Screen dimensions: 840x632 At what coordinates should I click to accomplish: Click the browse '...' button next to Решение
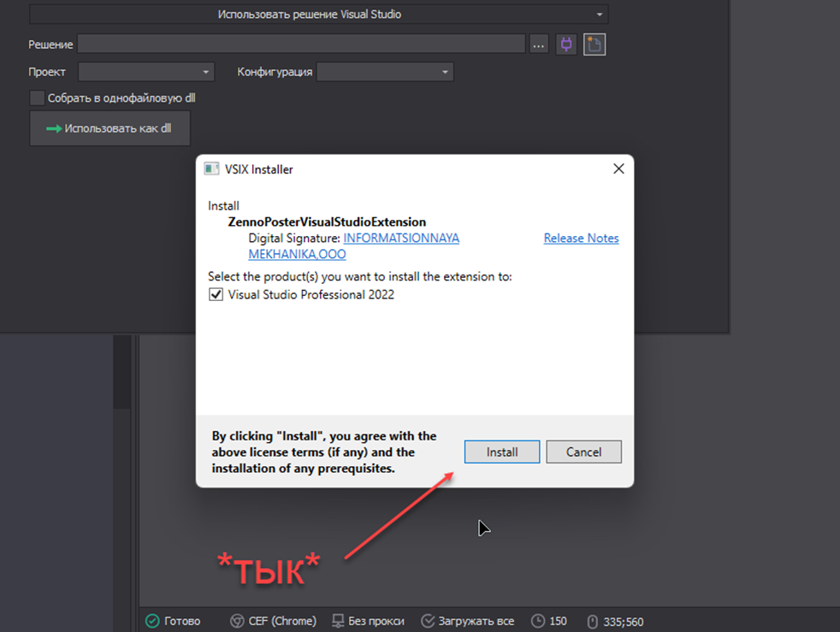[539, 44]
